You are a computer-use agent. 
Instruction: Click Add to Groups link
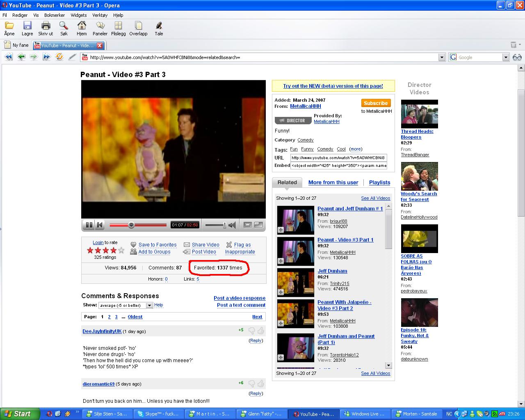click(x=154, y=252)
